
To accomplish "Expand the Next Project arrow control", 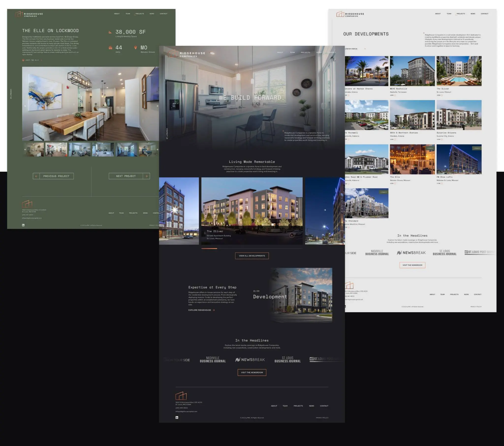I will 146,176.
